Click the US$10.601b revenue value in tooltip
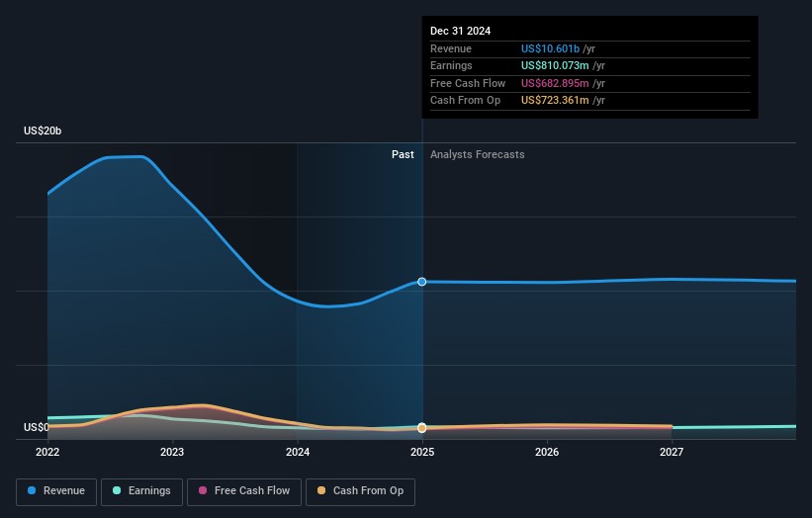 click(552, 49)
